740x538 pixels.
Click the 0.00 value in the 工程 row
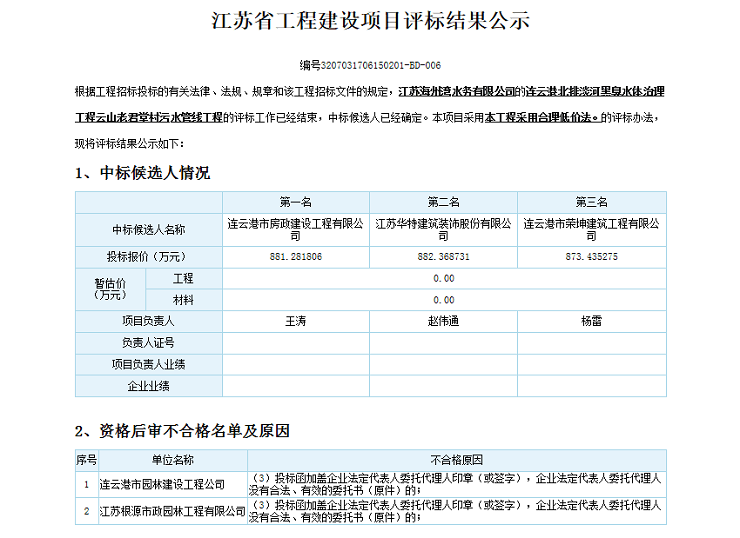click(x=444, y=278)
